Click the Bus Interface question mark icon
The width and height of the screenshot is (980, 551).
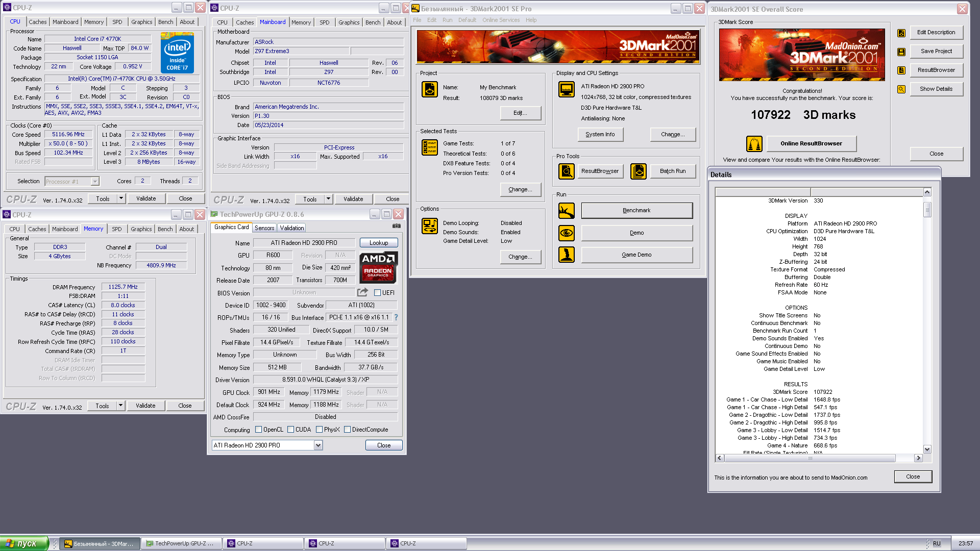coord(396,317)
